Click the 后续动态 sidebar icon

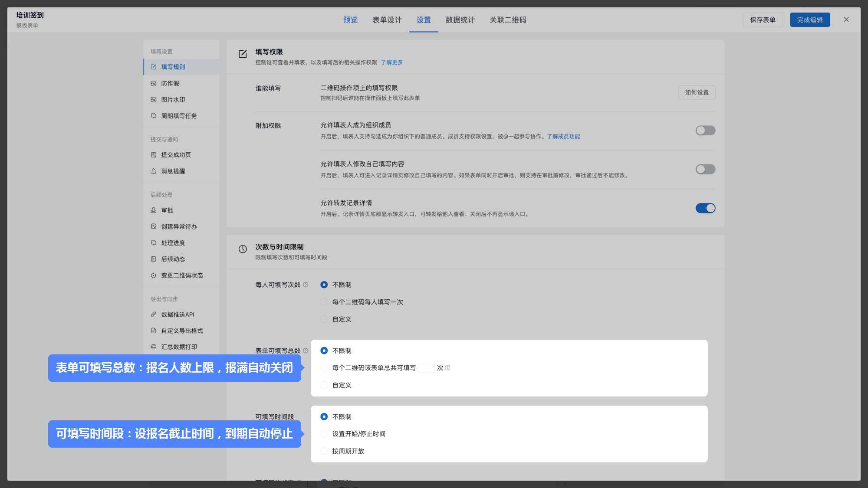point(154,259)
